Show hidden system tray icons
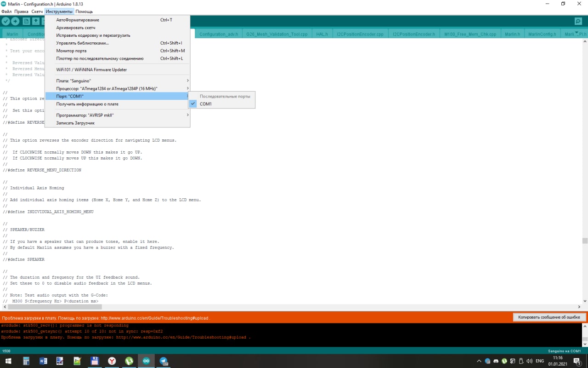 click(x=479, y=361)
